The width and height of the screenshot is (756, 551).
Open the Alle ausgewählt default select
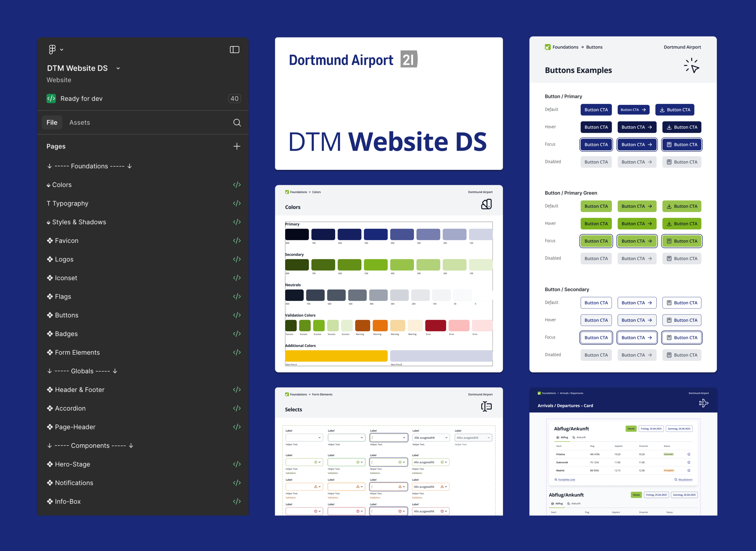point(431,438)
